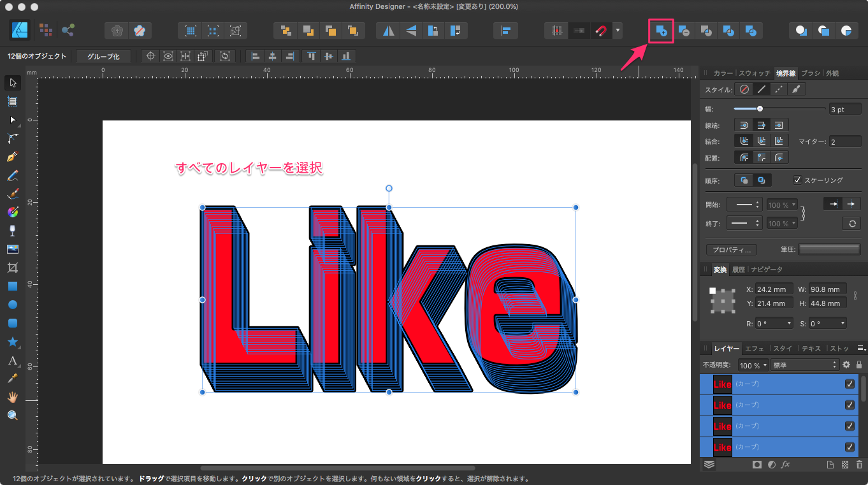
Task: Click the swap start/end refresh button
Action: 851,224
